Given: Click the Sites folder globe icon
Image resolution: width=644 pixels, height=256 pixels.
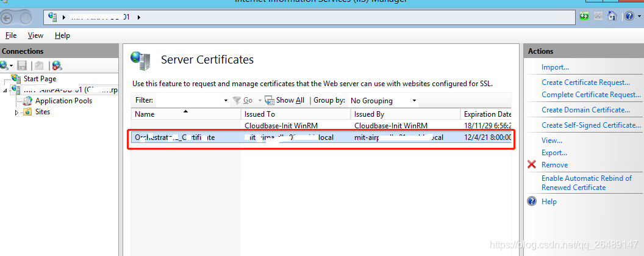Looking at the screenshot, I should (27, 112).
